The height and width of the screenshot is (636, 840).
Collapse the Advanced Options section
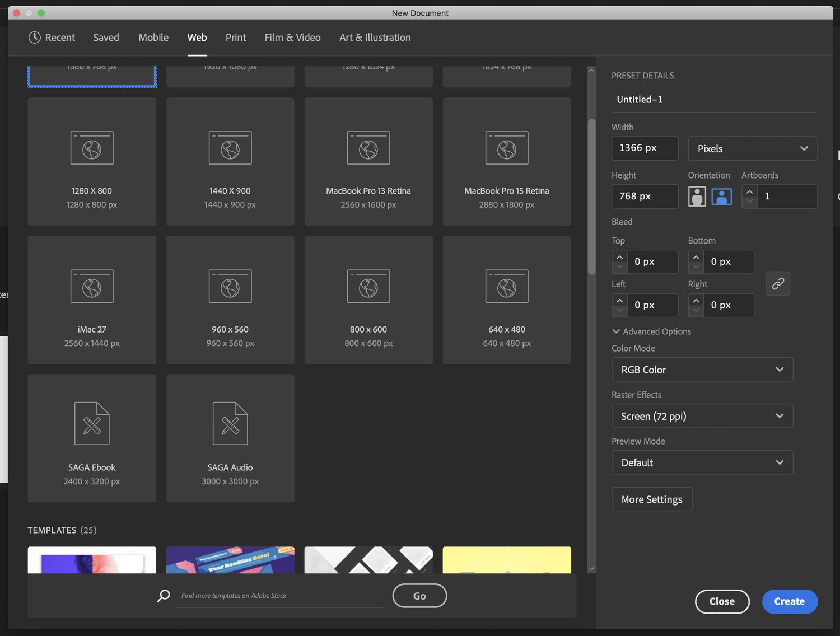point(616,331)
